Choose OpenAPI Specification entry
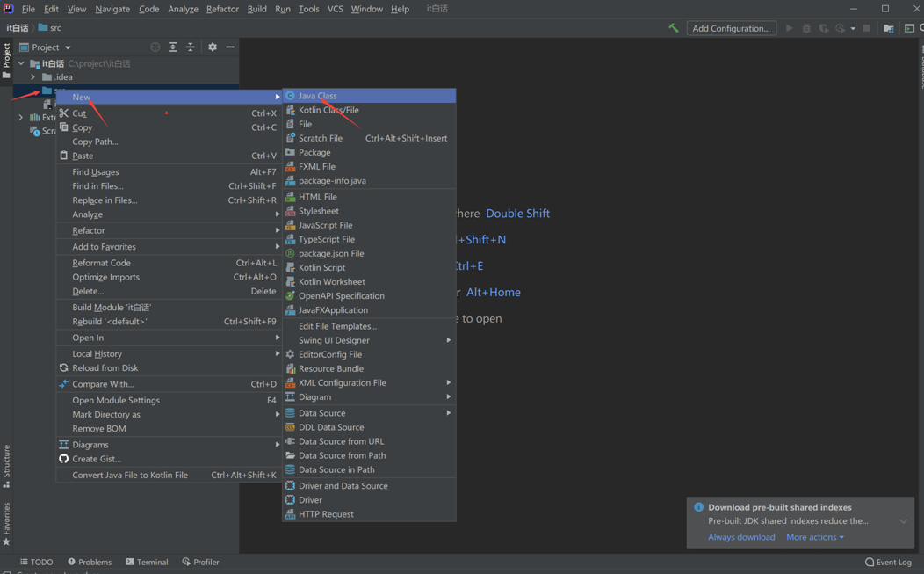 pos(370,295)
